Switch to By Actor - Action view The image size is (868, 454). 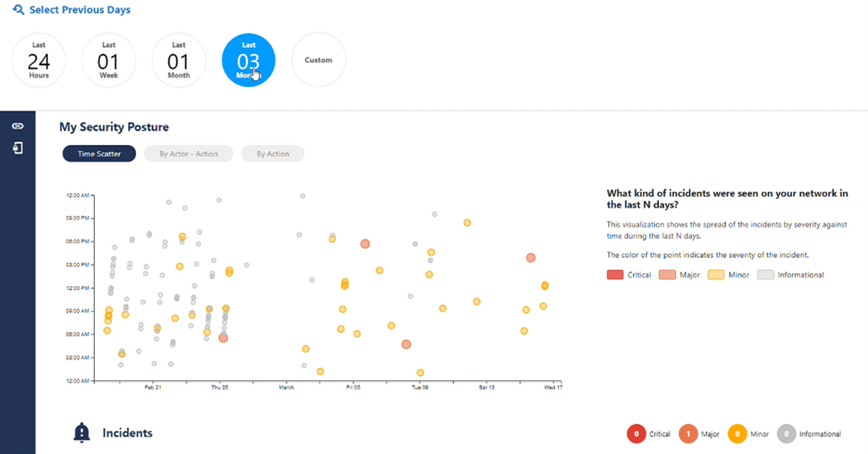188,154
